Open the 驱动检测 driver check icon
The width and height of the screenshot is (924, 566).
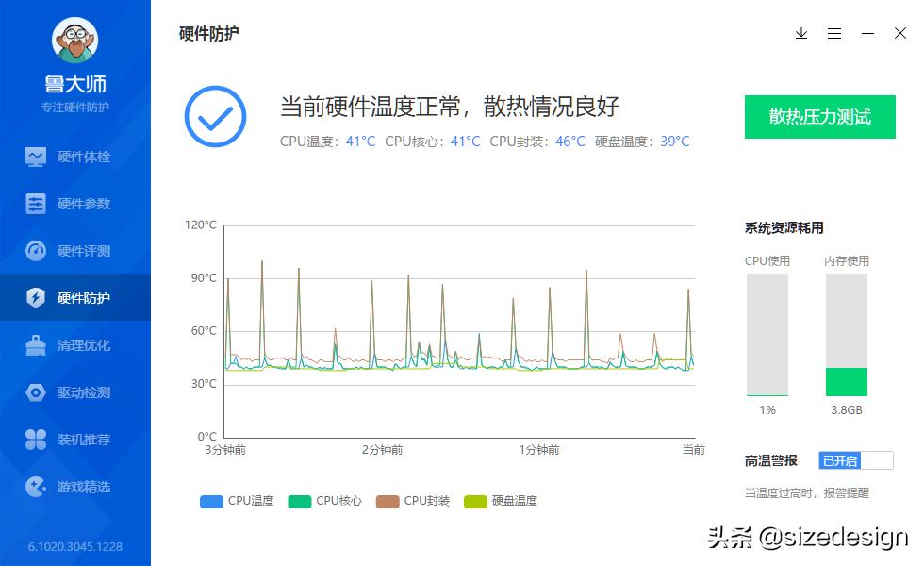[x=75, y=392]
